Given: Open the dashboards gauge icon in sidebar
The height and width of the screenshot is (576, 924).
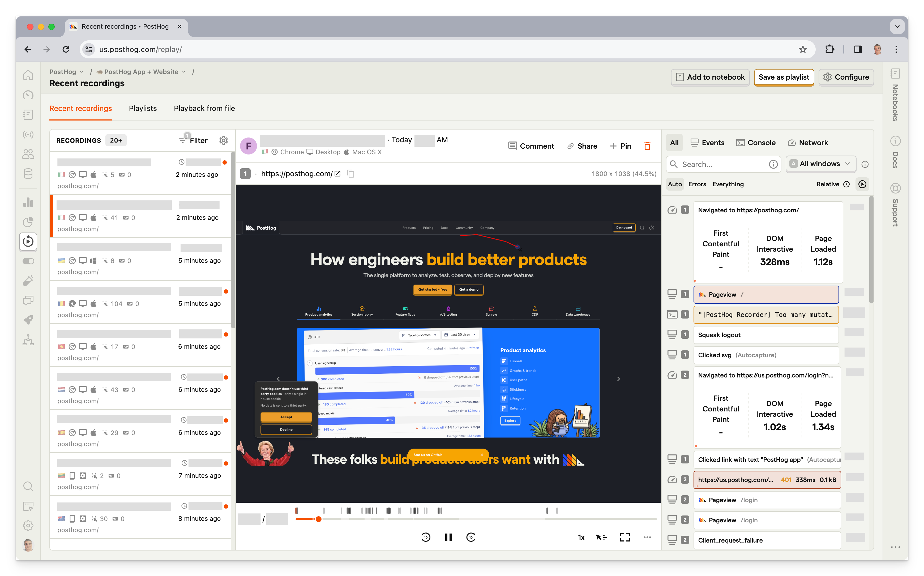Looking at the screenshot, I should 28,95.
